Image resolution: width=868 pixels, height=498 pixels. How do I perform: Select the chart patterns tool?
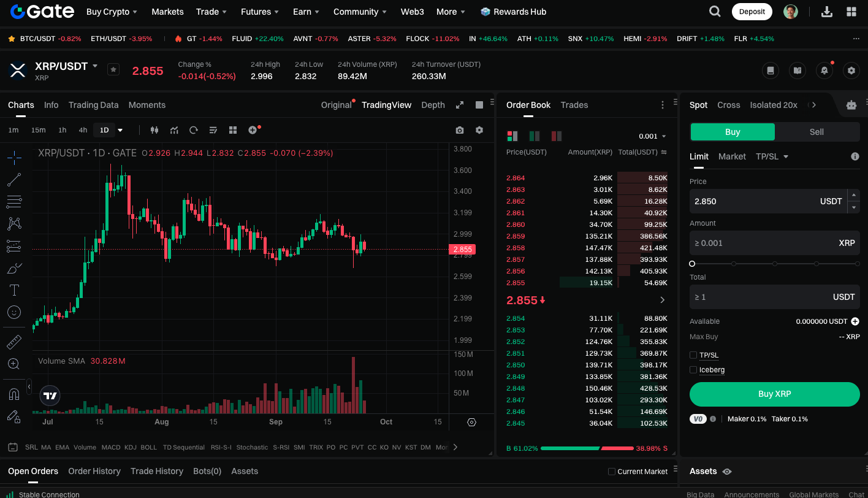tap(14, 224)
